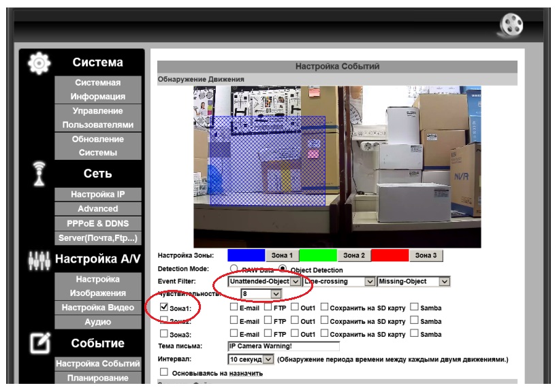Open PPPoE & DDNS menu item
This screenshot has width=557, height=392.
(98, 223)
